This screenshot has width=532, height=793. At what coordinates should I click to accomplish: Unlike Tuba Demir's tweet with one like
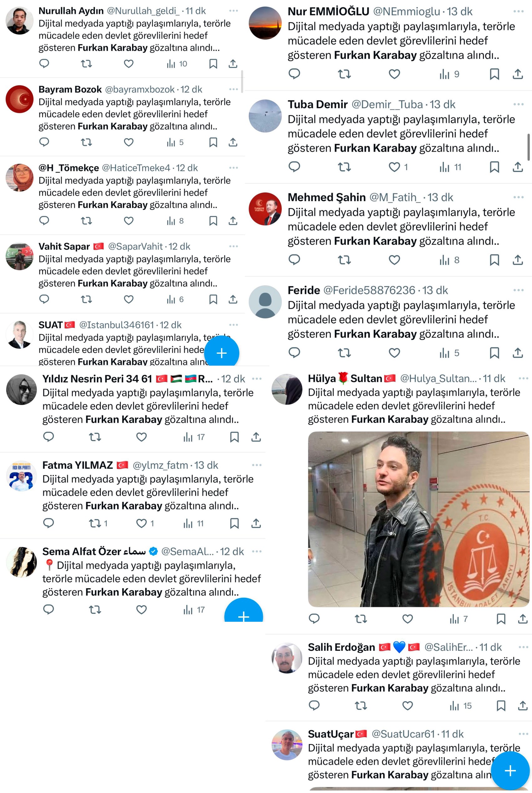(398, 167)
